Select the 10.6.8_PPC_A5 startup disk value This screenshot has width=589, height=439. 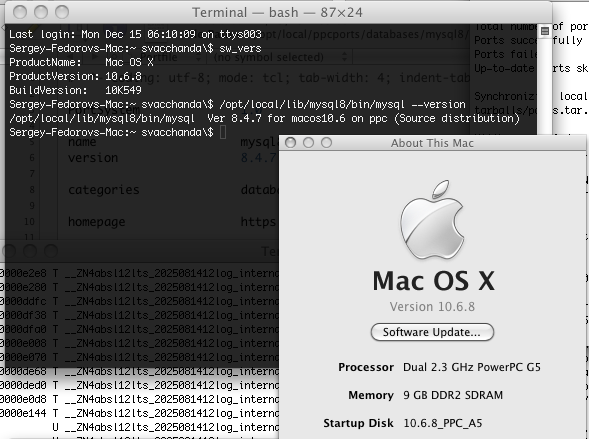443,423
